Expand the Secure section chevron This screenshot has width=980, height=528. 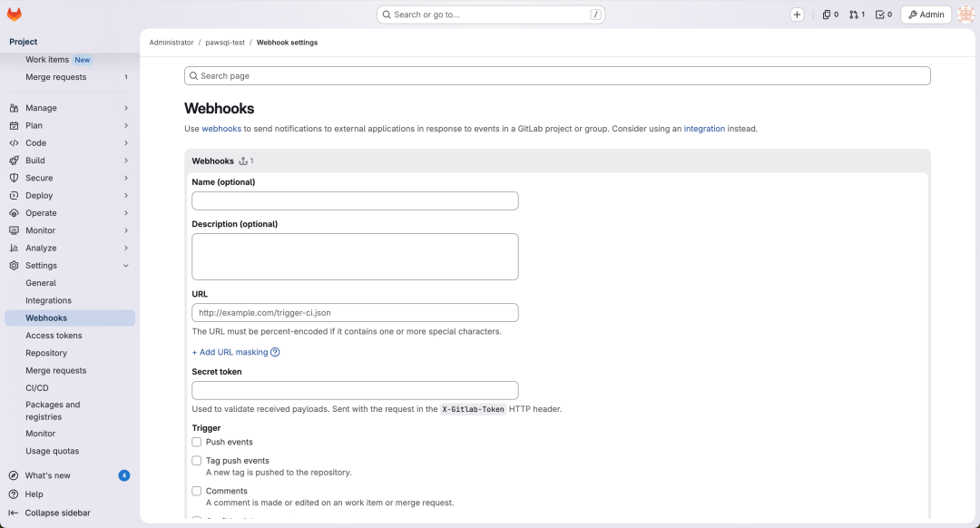(126, 178)
